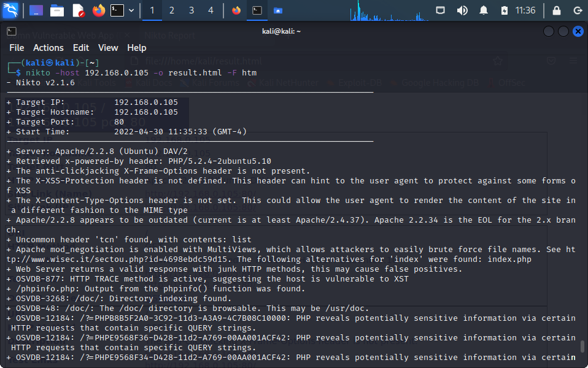This screenshot has height=368, width=588.
Task: Open the log out session icon
Action: (578, 10)
